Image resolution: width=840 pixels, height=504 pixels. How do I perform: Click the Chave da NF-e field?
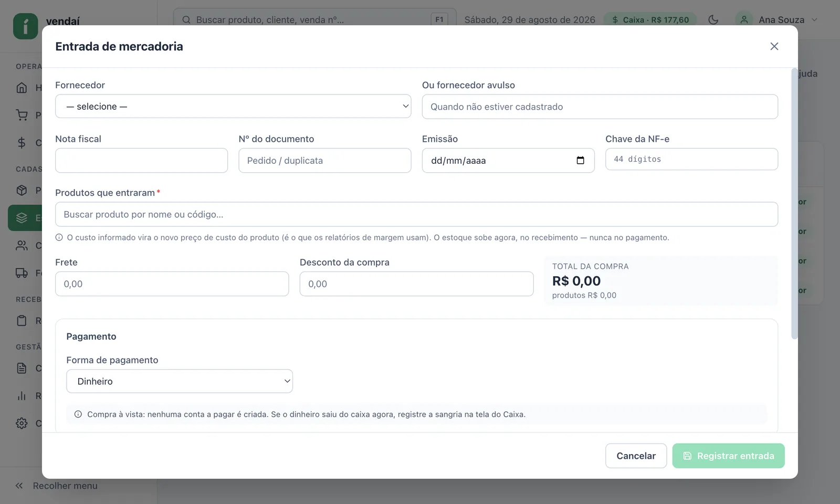(x=691, y=159)
